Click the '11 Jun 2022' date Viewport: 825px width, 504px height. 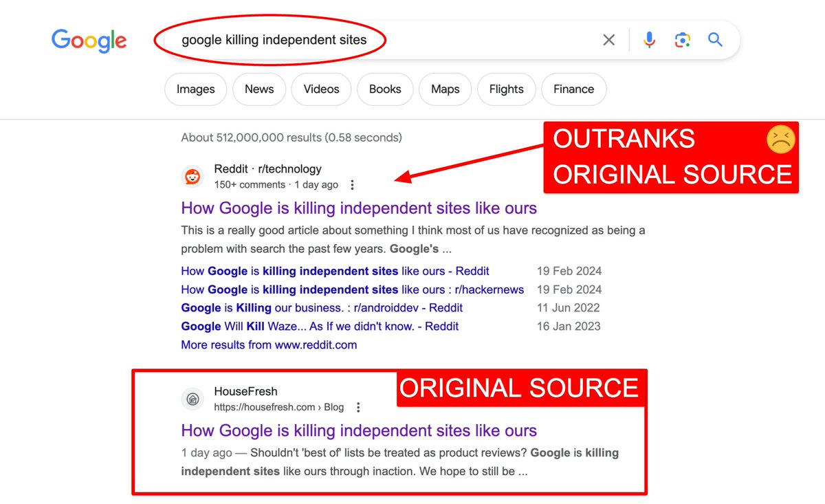click(569, 307)
